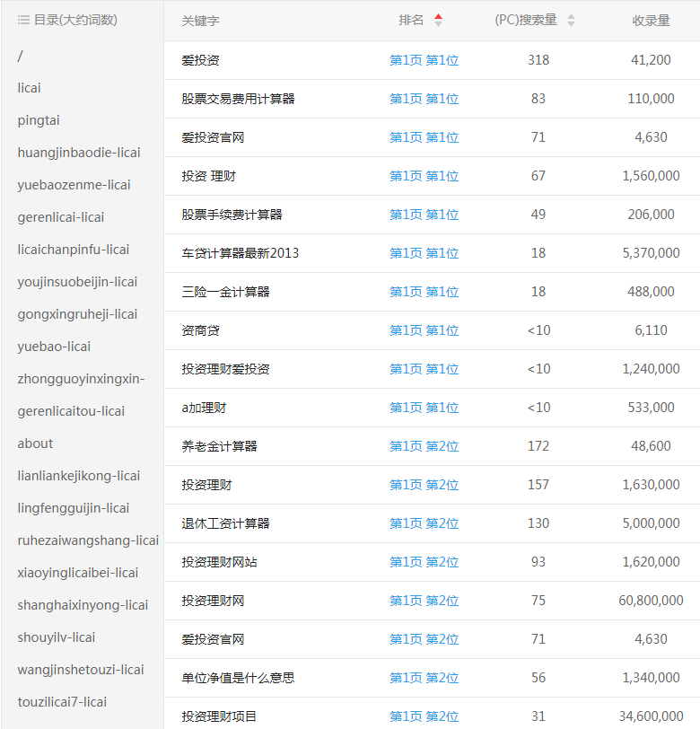700x729 pixels.
Task: Open 'huangjinbaodie-licai' in the directory list
Action: 79,153
